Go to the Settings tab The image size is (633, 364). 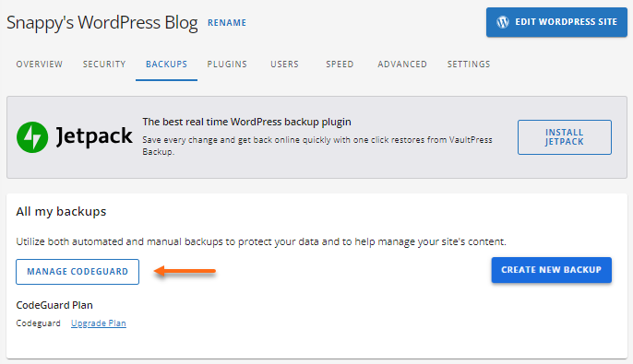(469, 65)
